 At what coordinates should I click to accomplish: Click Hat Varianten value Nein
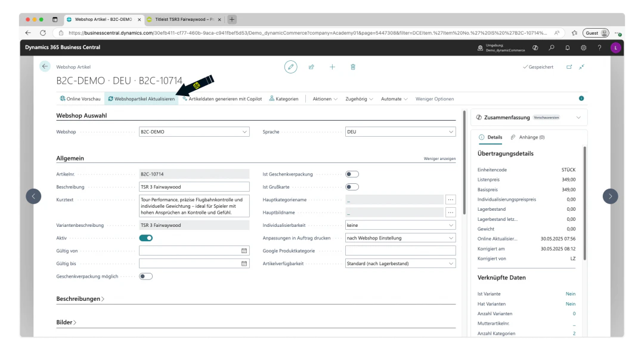coord(571,304)
